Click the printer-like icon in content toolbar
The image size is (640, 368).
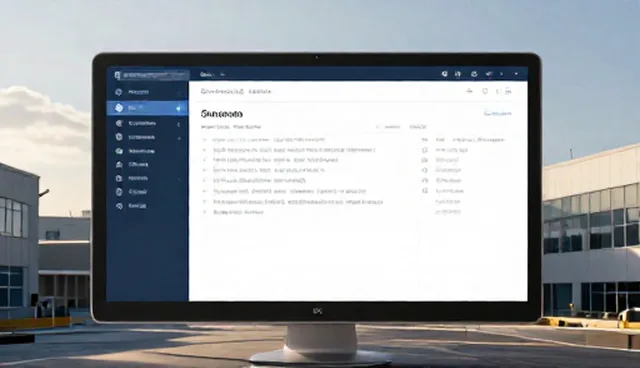point(508,91)
